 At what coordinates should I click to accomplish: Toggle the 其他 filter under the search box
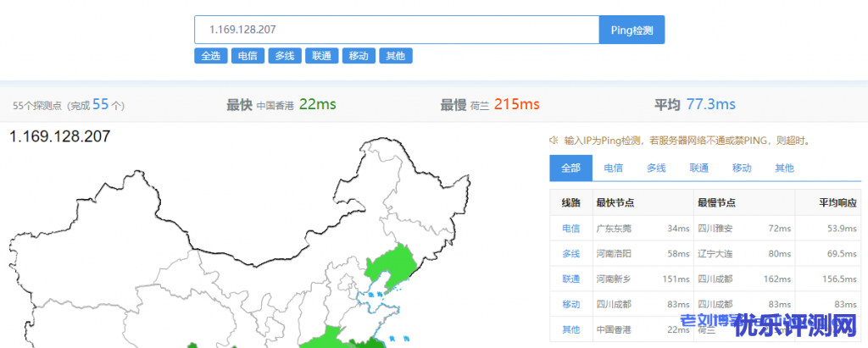tap(395, 56)
